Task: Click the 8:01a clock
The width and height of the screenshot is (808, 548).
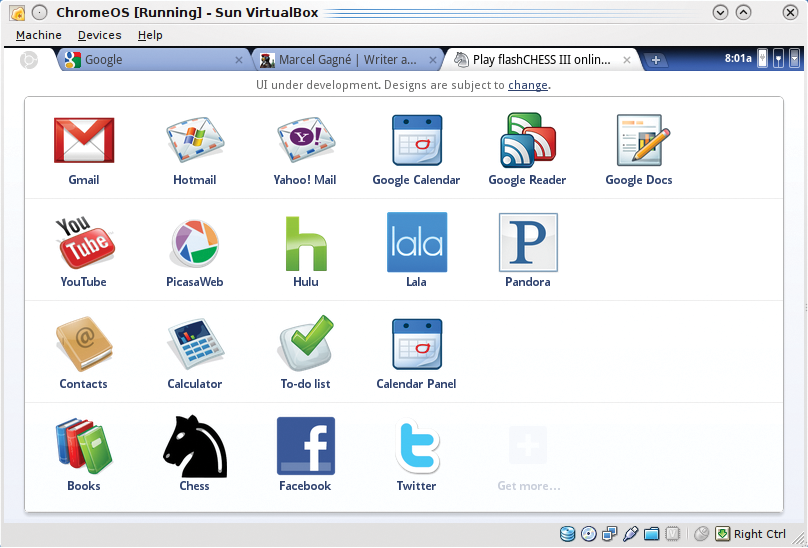Action: 738,58
